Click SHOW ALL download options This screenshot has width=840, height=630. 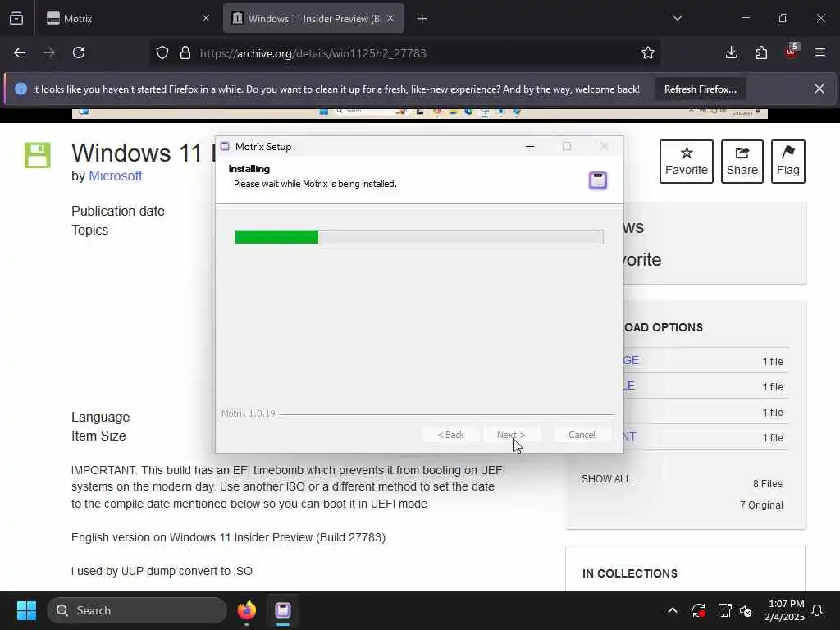pyautogui.click(x=606, y=479)
